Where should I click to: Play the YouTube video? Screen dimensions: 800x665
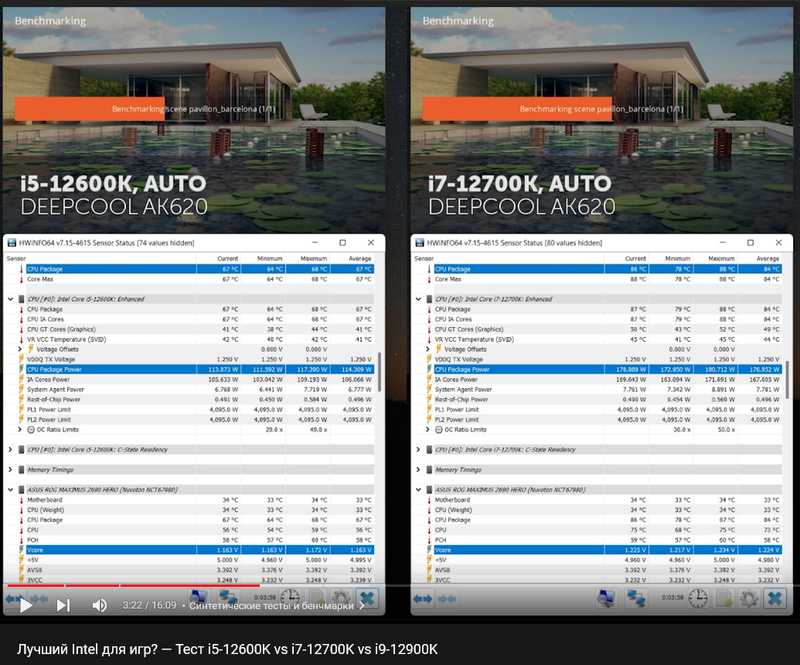(26, 605)
